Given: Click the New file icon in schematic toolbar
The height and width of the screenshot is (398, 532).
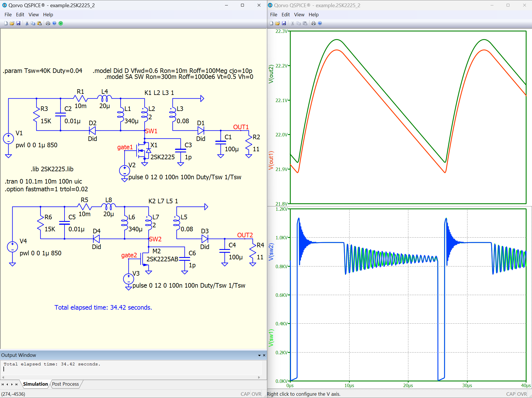Looking at the screenshot, I should point(6,23).
